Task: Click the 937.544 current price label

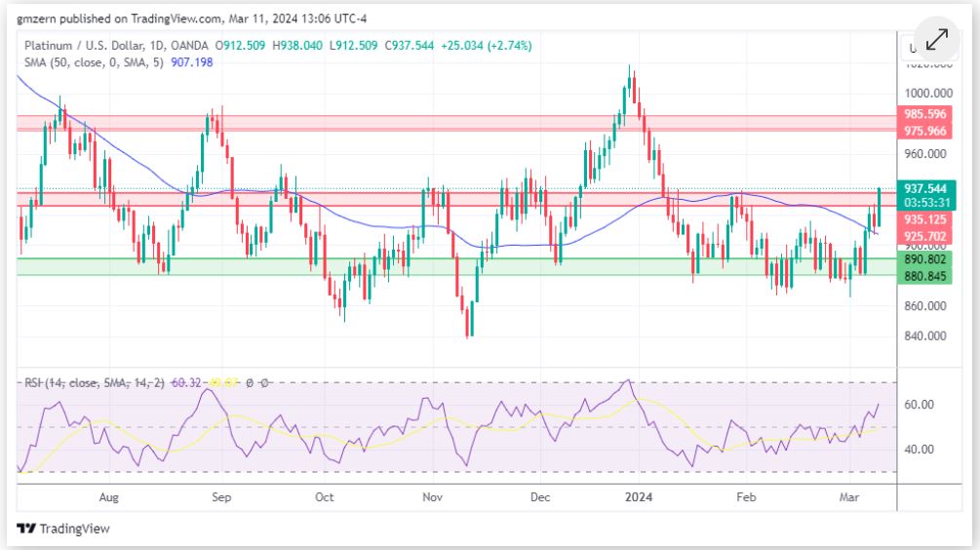Action: [x=925, y=188]
